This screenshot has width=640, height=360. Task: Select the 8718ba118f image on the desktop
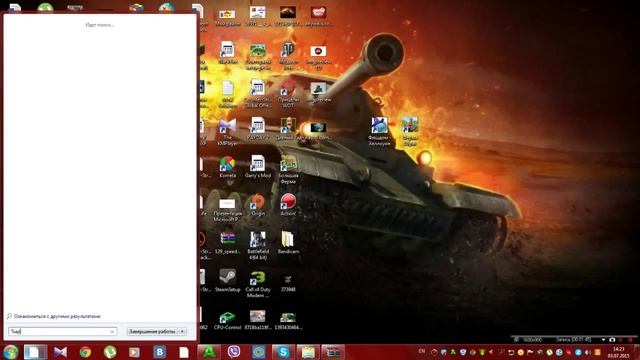(x=258, y=320)
